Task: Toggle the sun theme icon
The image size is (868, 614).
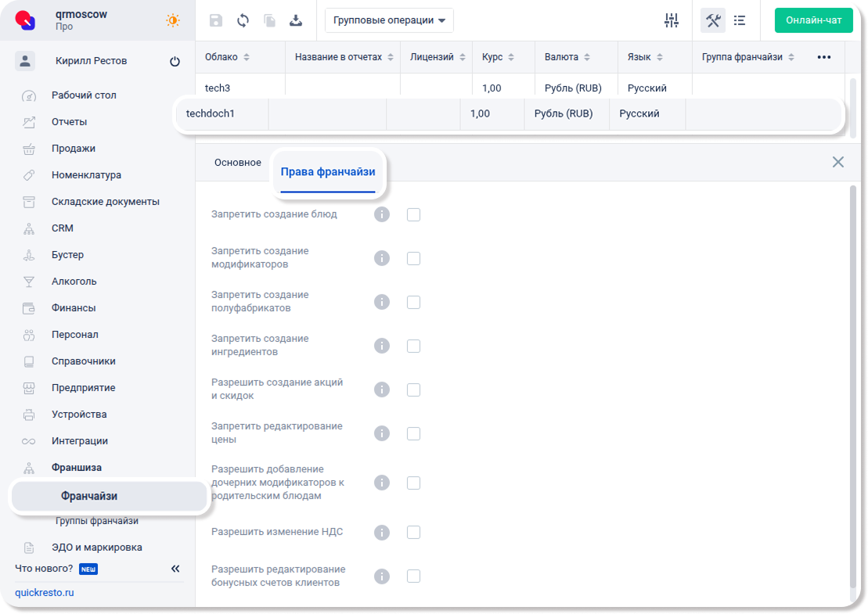Action: [173, 20]
